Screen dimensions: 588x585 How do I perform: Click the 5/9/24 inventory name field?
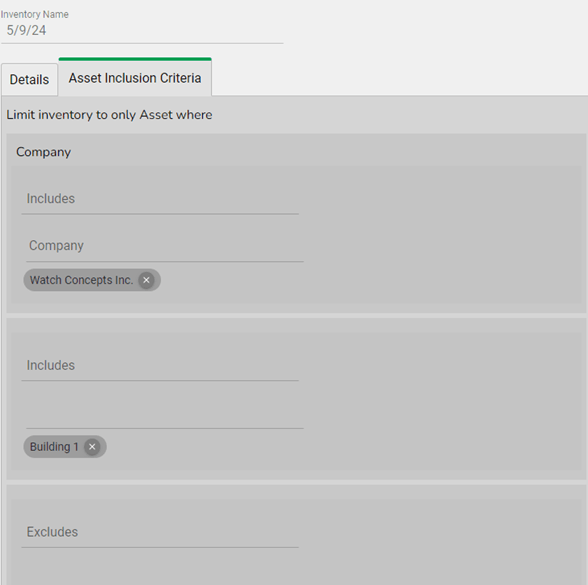(142, 31)
